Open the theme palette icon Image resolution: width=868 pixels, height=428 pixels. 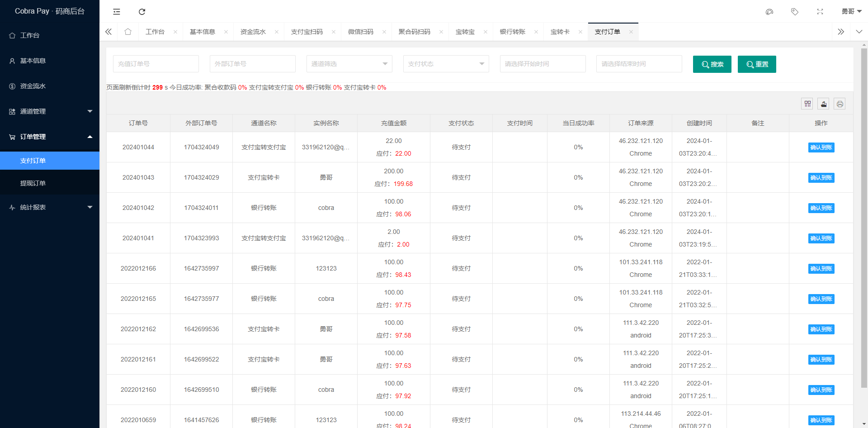(x=769, y=12)
